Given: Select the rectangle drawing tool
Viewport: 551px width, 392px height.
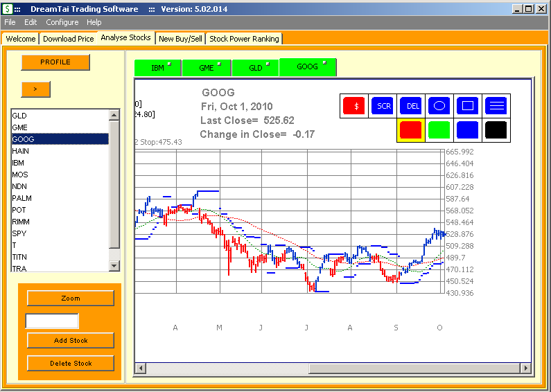Looking at the screenshot, I should (468, 106).
